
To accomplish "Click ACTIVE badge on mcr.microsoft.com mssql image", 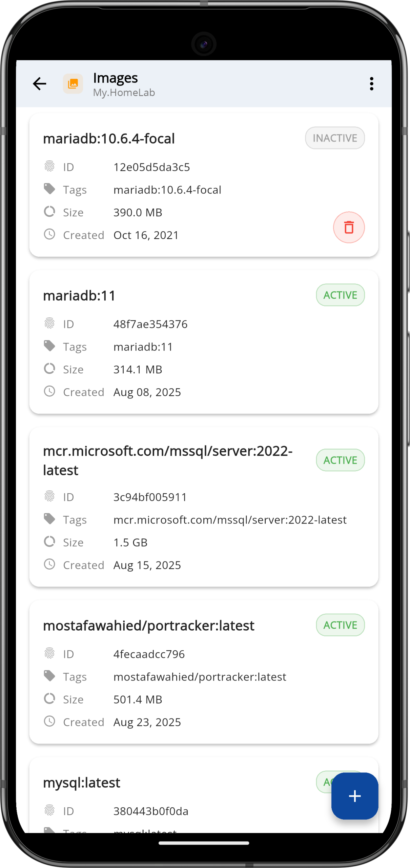I will point(340,460).
